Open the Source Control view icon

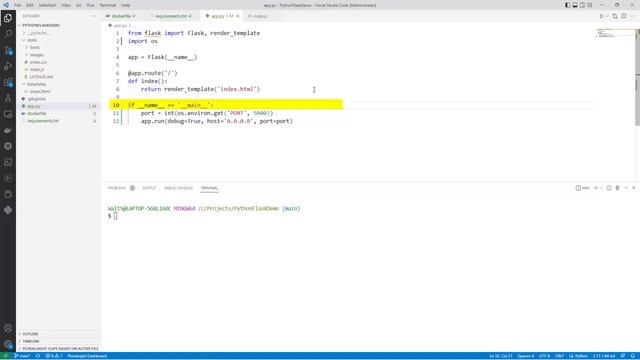click(x=8, y=50)
